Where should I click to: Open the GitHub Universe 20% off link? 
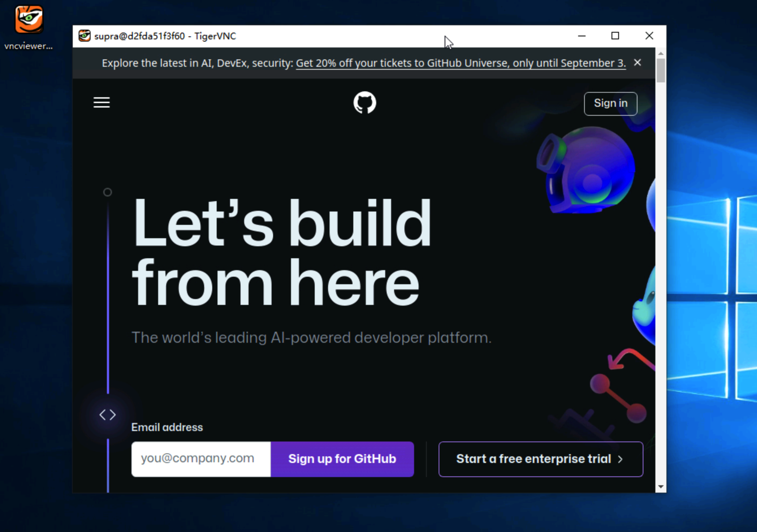[461, 63]
